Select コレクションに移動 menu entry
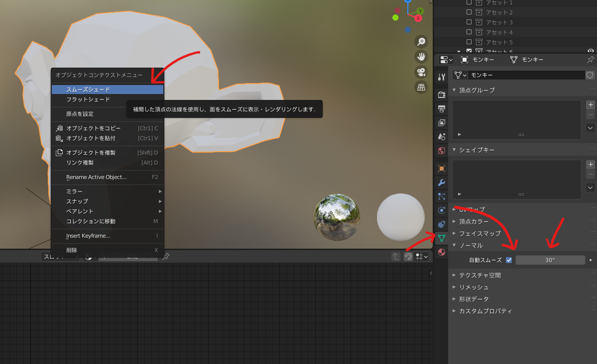597x364 pixels. 108,221
